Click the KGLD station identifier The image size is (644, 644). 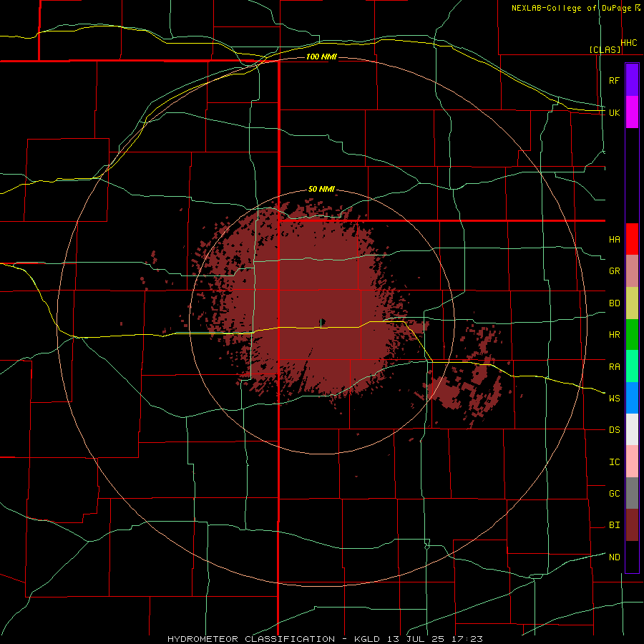point(368,639)
